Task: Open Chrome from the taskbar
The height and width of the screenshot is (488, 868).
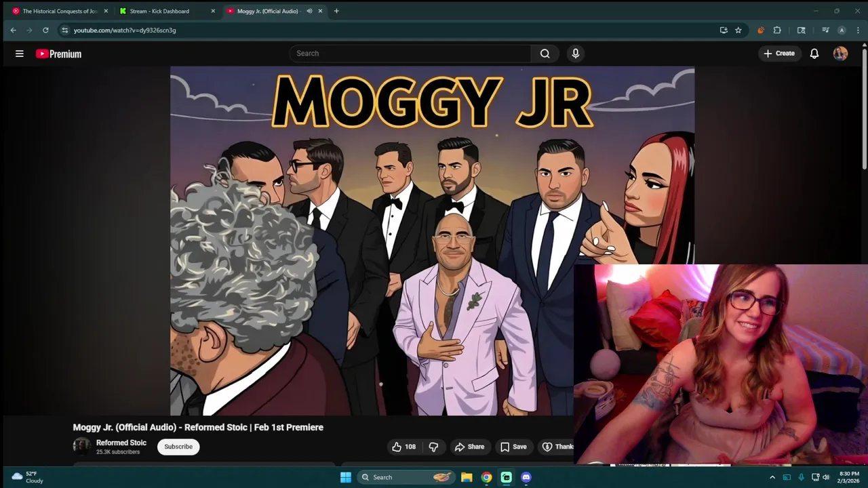Action: coord(486,477)
